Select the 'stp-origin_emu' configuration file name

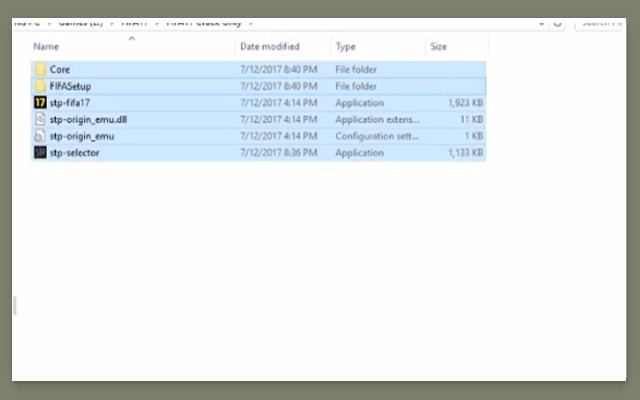(x=82, y=136)
